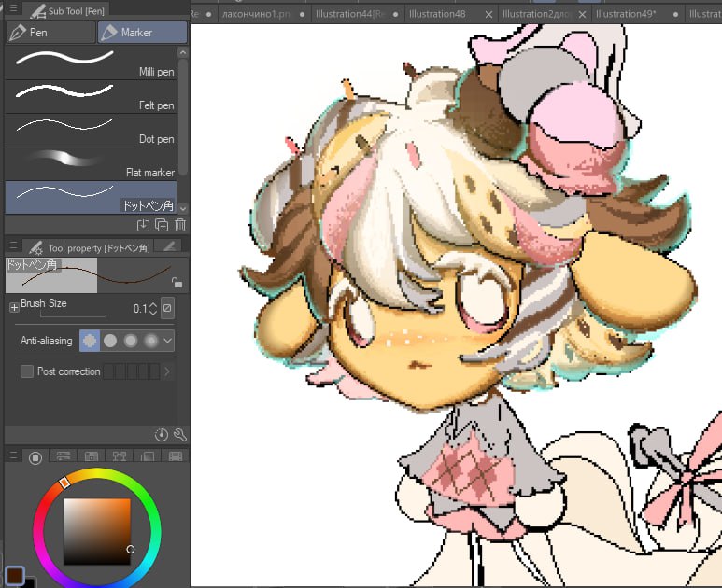Click the brown main color swatch
This screenshot has height=588, width=722.
click(x=15, y=574)
